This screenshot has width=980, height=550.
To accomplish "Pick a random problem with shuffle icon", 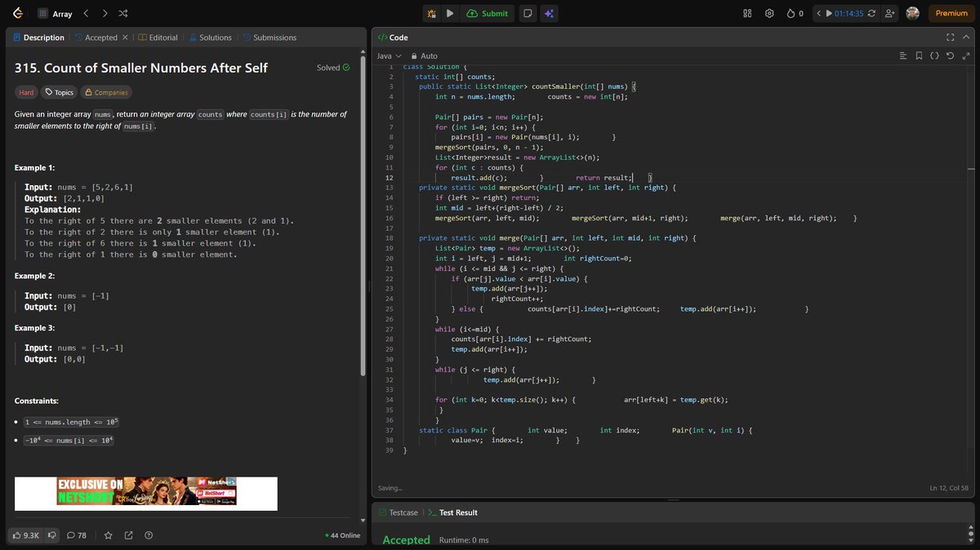I will click(122, 13).
